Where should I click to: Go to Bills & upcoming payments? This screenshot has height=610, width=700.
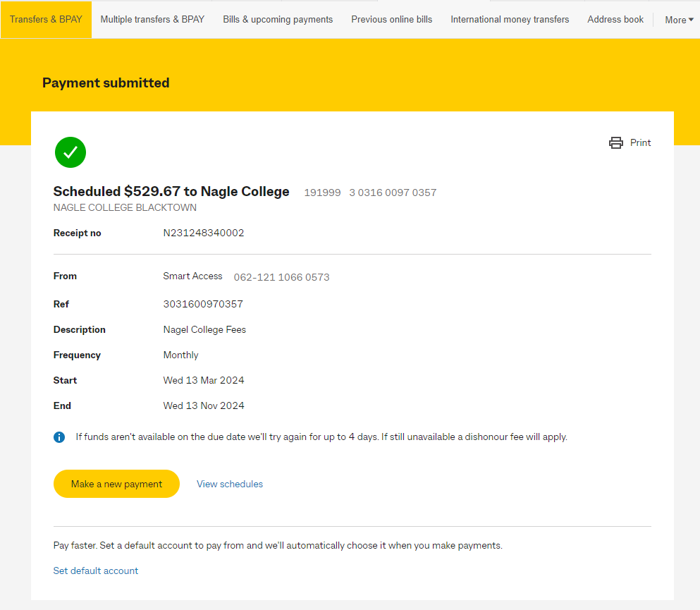(278, 20)
